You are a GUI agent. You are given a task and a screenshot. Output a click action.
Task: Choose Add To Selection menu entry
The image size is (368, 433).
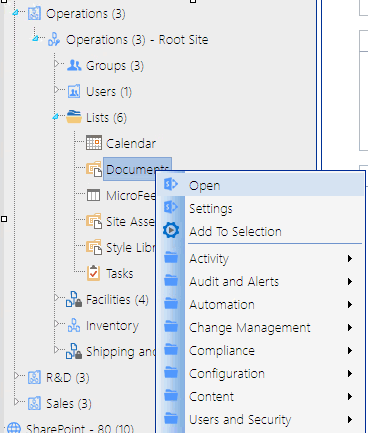click(x=260, y=231)
